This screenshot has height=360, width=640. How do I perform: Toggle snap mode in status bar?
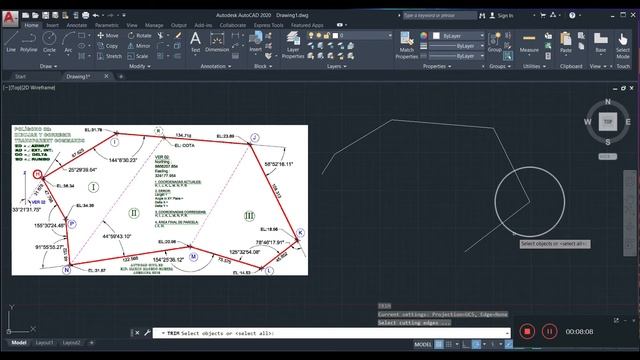(449, 344)
